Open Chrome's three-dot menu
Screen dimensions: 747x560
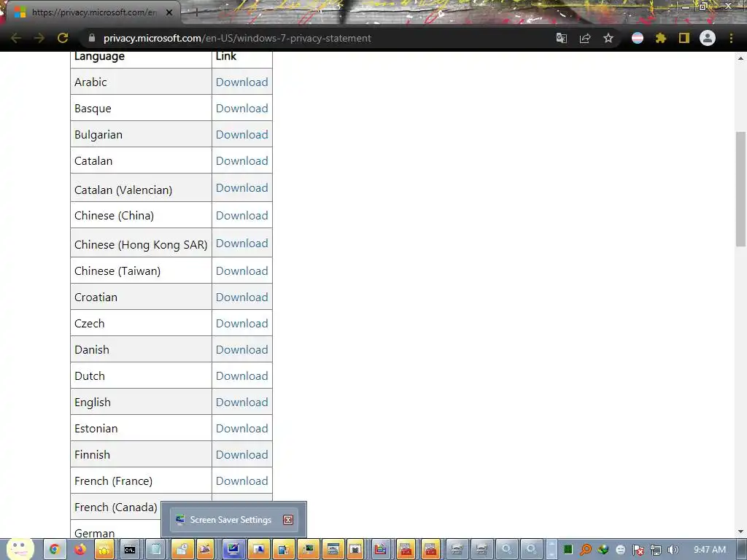[731, 38]
